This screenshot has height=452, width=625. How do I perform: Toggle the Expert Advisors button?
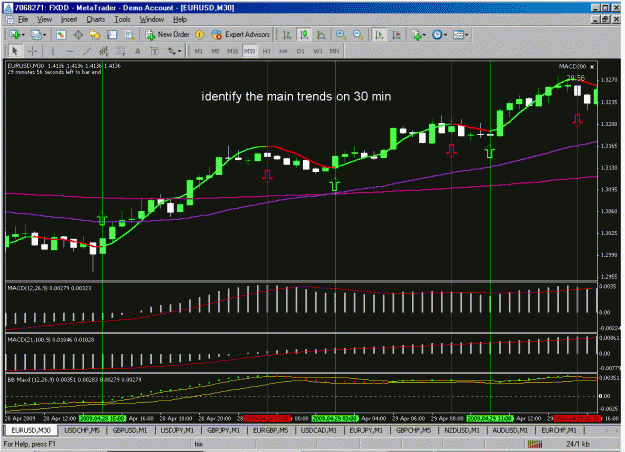(241, 35)
